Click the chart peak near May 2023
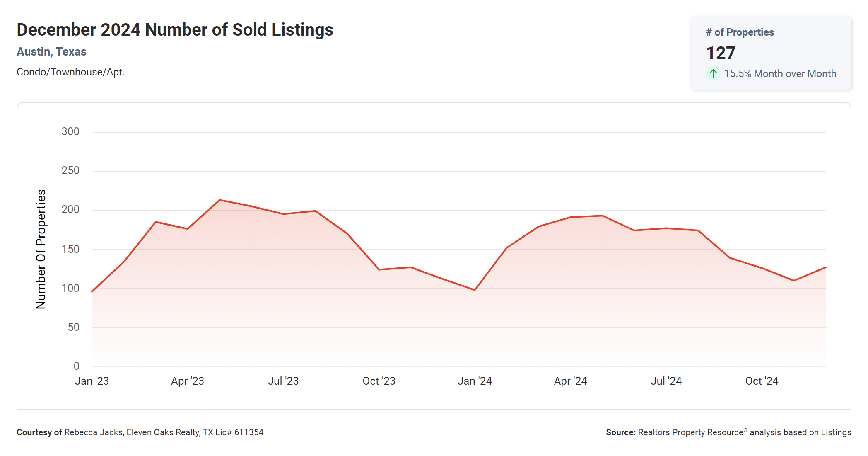 [219, 200]
